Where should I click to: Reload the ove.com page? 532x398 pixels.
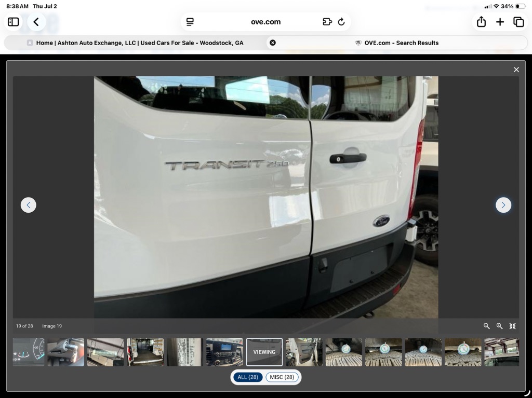pos(341,22)
